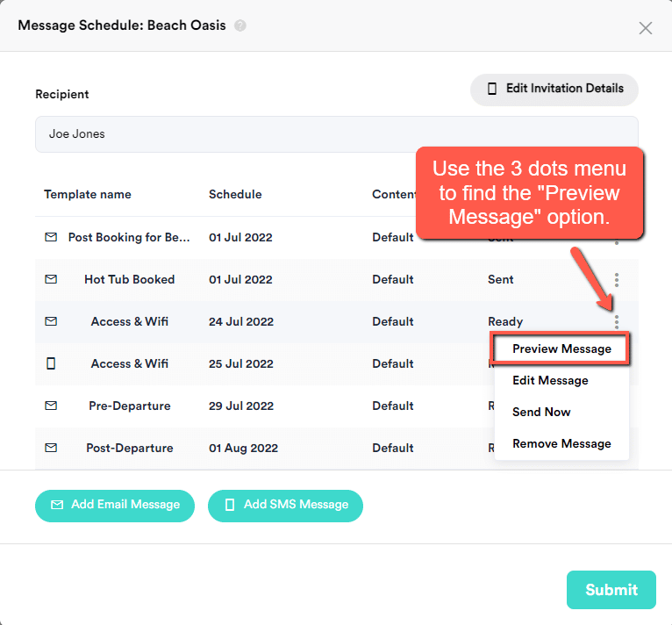Click Add SMS Message button

click(285, 506)
